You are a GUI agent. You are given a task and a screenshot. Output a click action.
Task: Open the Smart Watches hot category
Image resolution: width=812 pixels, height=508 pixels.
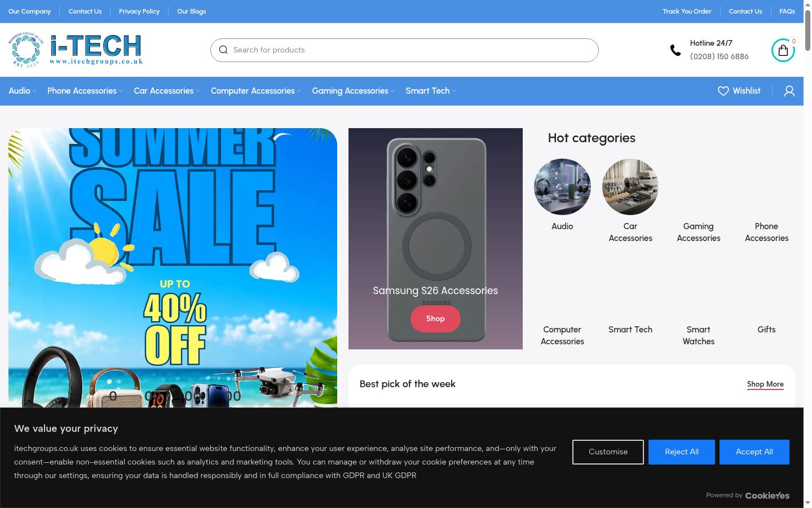click(699, 335)
